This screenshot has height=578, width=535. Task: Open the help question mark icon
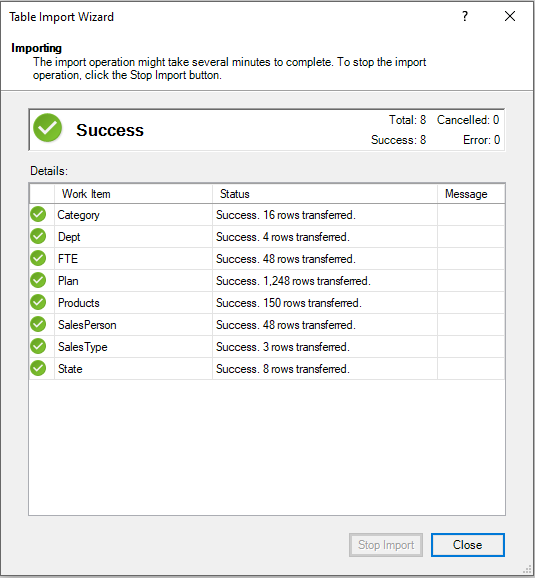pos(465,16)
